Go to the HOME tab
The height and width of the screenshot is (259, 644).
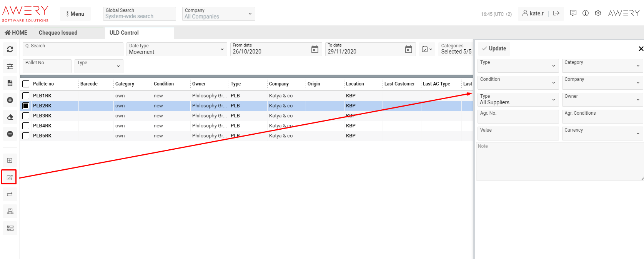[x=16, y=33]
